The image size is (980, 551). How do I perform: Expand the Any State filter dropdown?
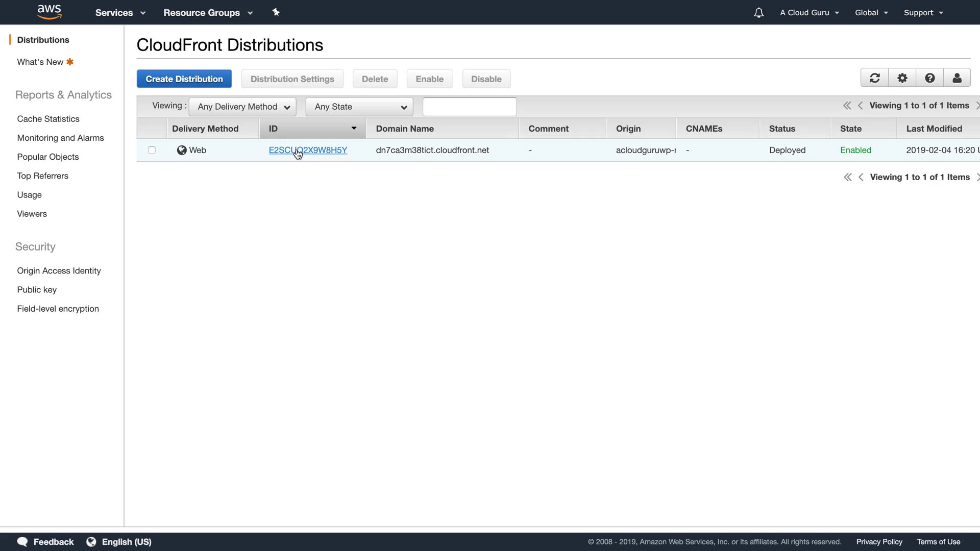pyautogui.click(x=359, y=107)
